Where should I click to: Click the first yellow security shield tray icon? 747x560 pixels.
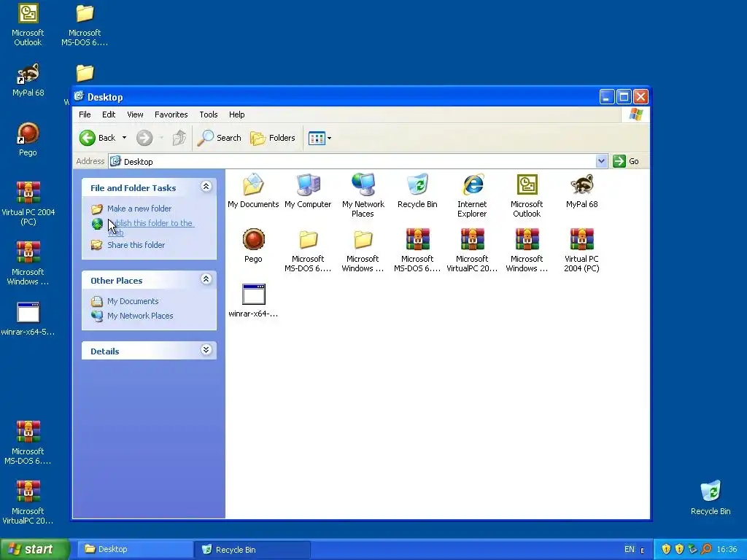(x=666, y=550)
